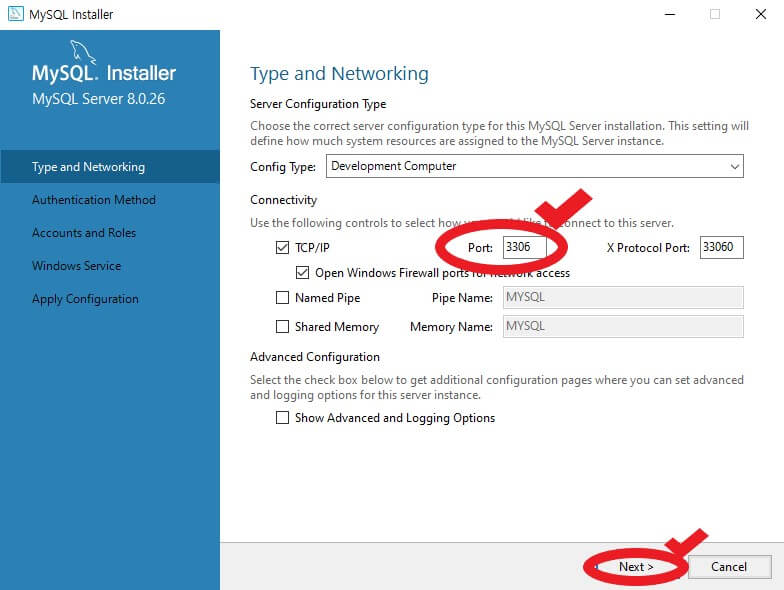The height and width of the screenshot is (590, 784).
Task: Click the MySQL dolphin logo
Action: 82,53
